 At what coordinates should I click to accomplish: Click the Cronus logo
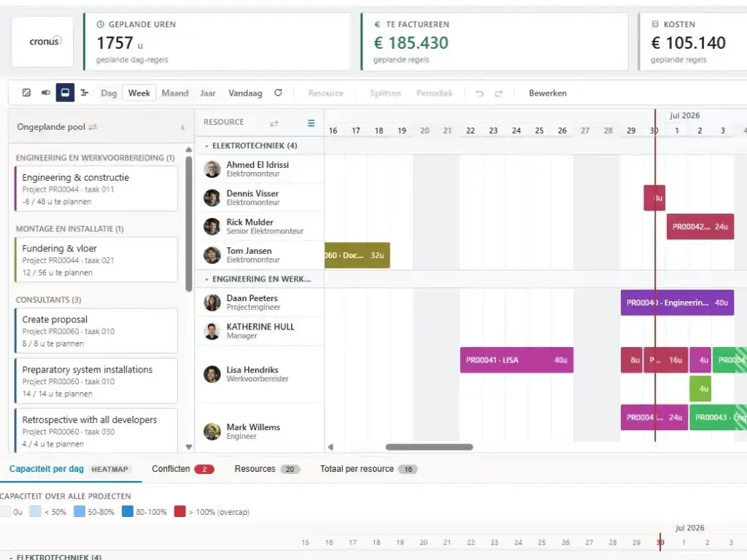44,42
